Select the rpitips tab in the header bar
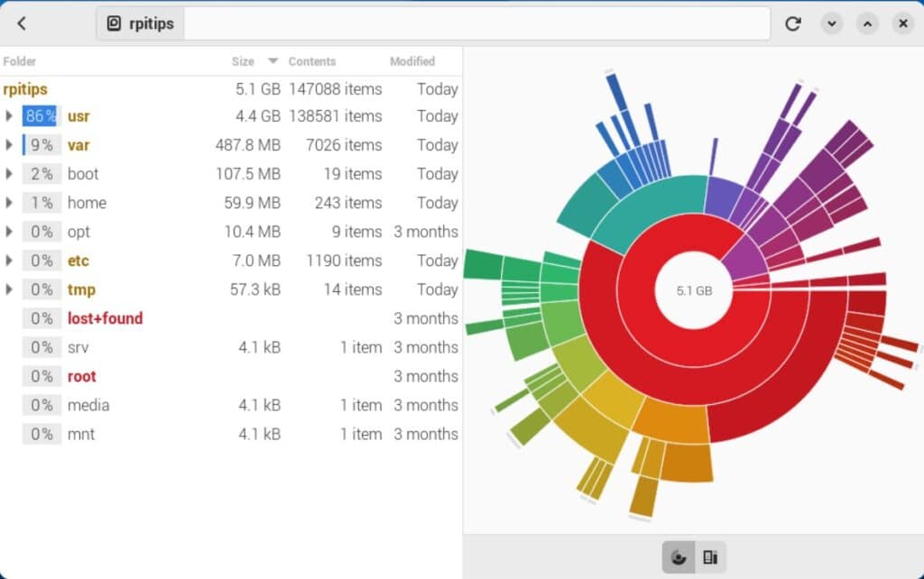This screenshot has width=924, height=579. point(140,23)
